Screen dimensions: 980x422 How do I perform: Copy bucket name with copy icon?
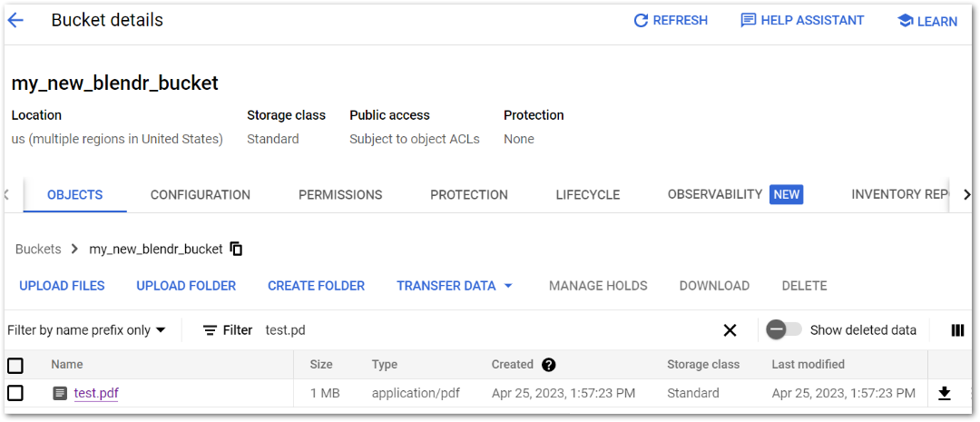pos(236,249)
